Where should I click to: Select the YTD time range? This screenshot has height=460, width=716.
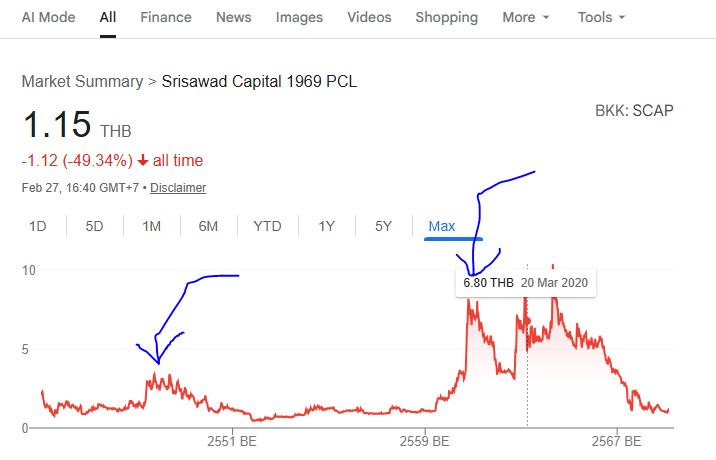(x=267, y=226)
